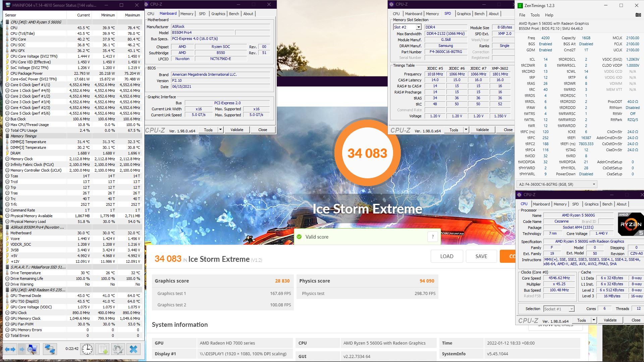Click Physics score 94 090 row
The height and width of the screenshot is (362, 644).
click(367, 281)
